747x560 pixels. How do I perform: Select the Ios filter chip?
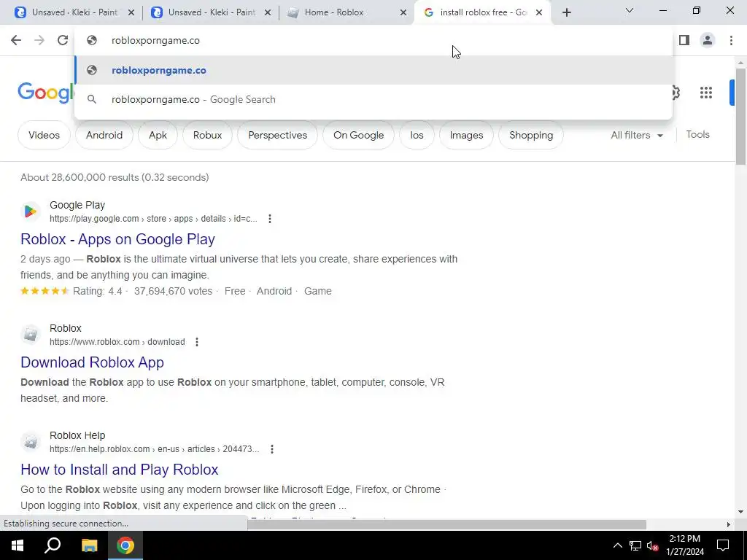tap(417, 135)
